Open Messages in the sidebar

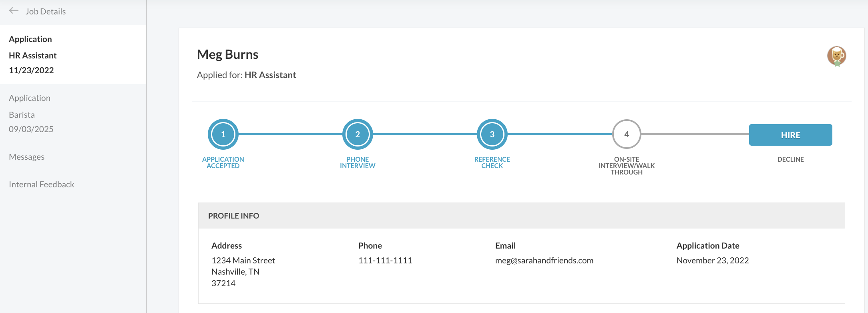click(27, 157)
